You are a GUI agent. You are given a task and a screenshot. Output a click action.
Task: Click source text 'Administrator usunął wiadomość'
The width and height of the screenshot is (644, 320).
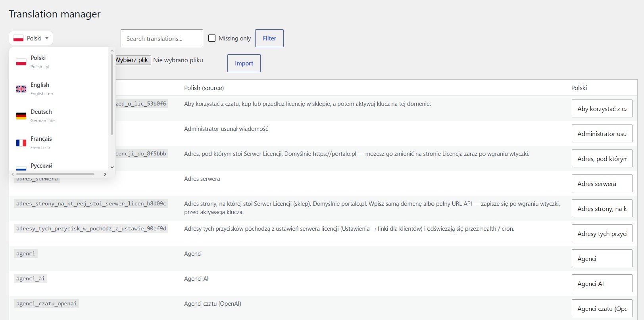point(226,129)
